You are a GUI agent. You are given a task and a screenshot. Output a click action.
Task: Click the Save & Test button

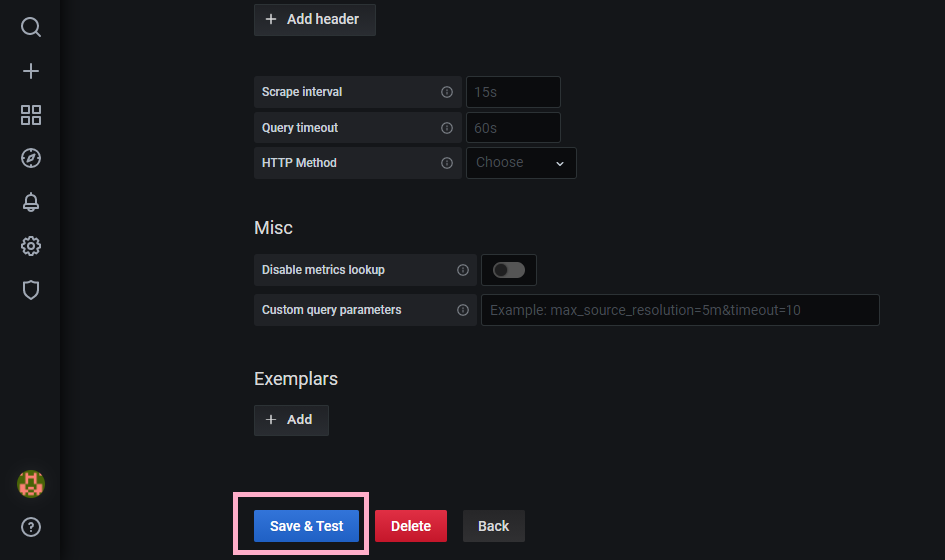point(306,526)
